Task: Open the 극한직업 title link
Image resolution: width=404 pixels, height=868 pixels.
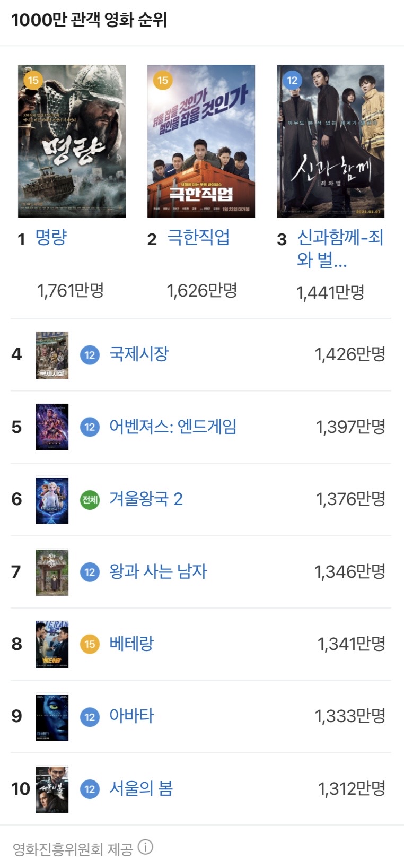Action: (198, 237)
